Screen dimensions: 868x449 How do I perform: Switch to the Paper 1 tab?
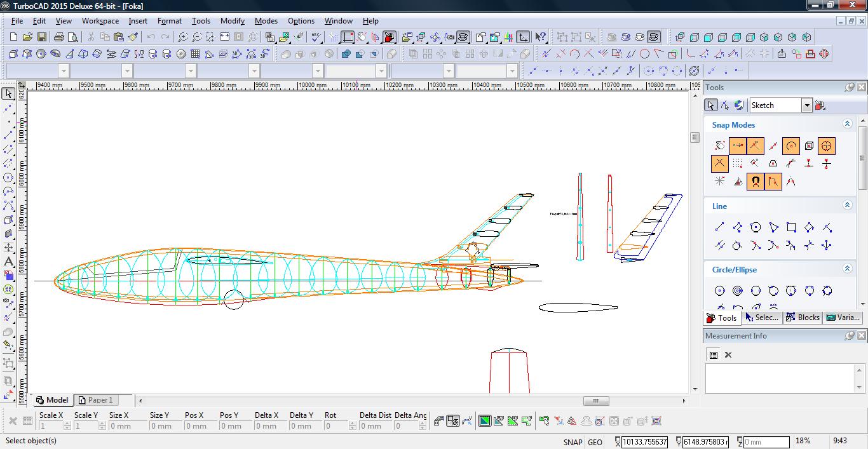coord(96,400)
